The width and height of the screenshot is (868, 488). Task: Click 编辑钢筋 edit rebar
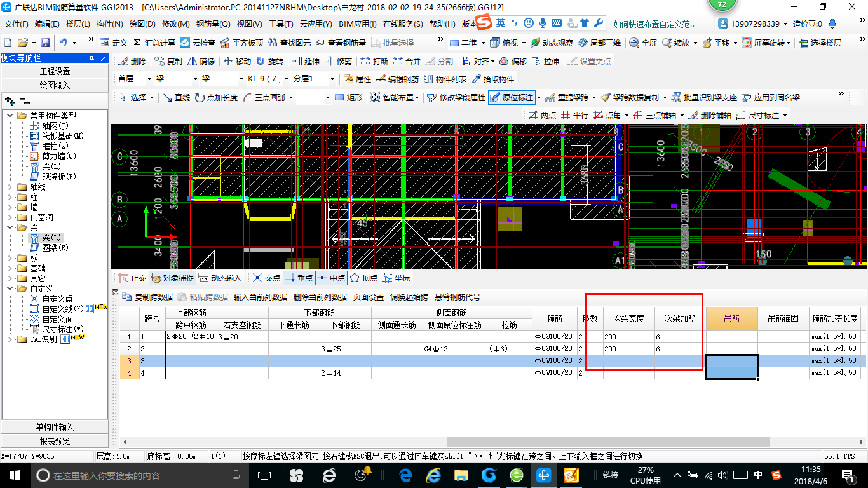coord(397,79)
